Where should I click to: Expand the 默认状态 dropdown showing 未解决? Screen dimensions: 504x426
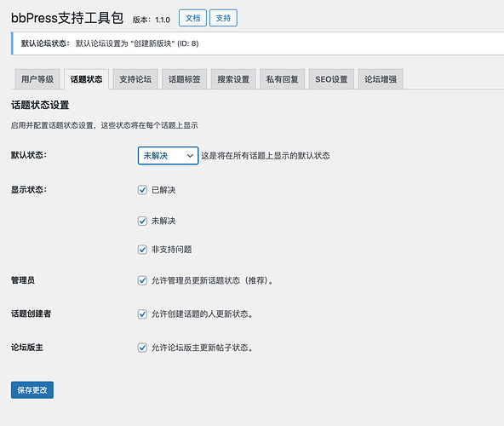click(168, 156)
